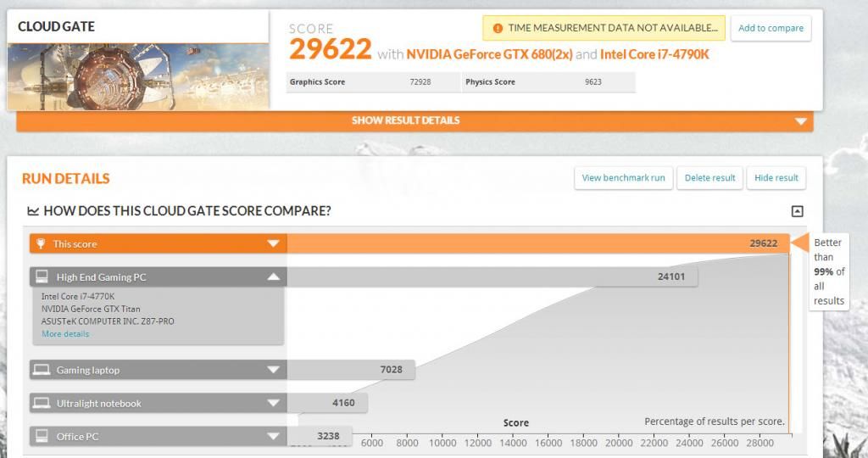868x458 pixels.
Task: Click the High End Gaming PC monitor icon
Action: pyautogui.click(x=40, y=276)
